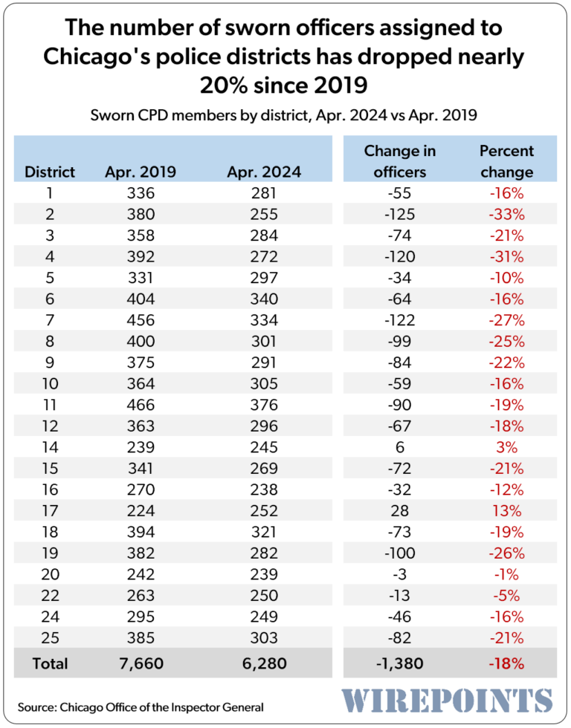Click the 7,660 total for Apr. 2019
This screenshot has height=728, width=571.
[141, 663]
